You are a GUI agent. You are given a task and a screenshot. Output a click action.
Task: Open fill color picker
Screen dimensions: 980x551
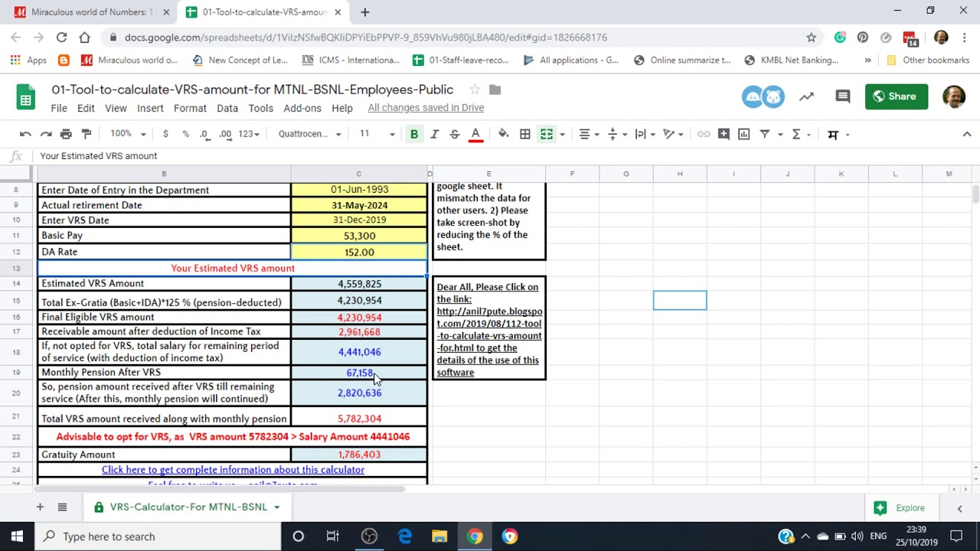(503, 134)
